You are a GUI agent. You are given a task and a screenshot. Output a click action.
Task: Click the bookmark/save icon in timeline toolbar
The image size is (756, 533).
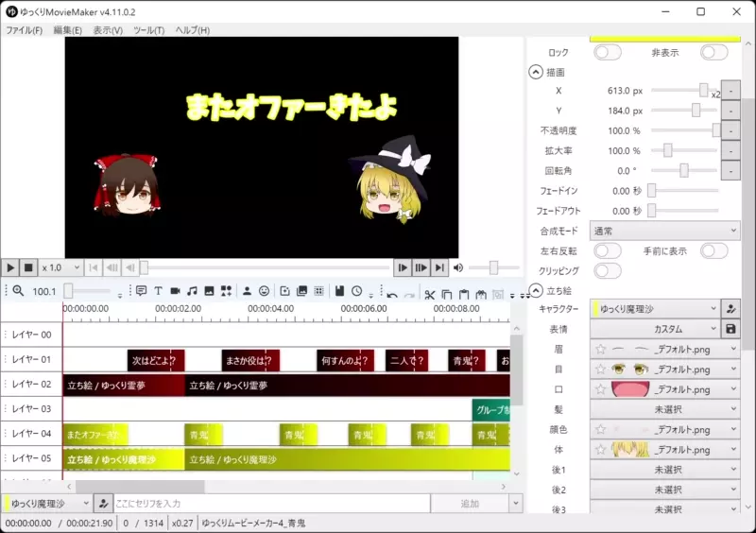tap(339, 291)
